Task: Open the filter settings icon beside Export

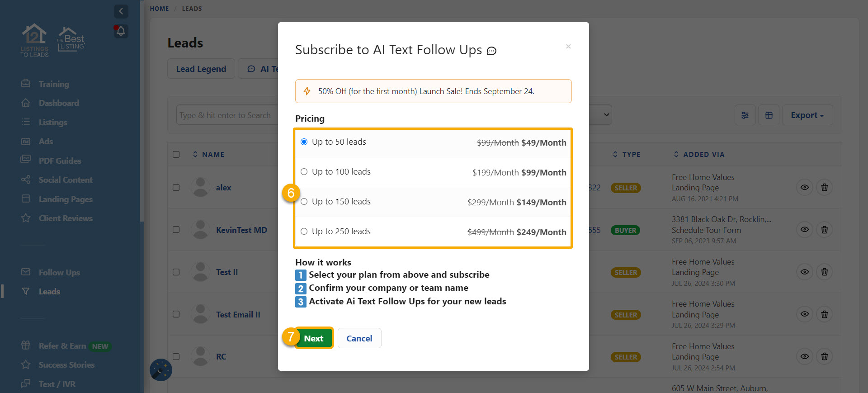Action: pos(745,115)
